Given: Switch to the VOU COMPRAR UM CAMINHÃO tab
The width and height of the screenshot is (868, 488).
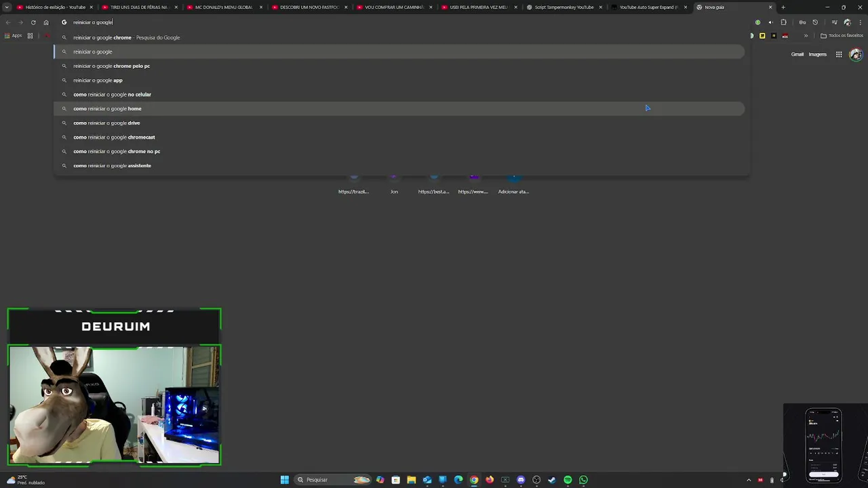Looking at the screenshot, I should 394,7.
